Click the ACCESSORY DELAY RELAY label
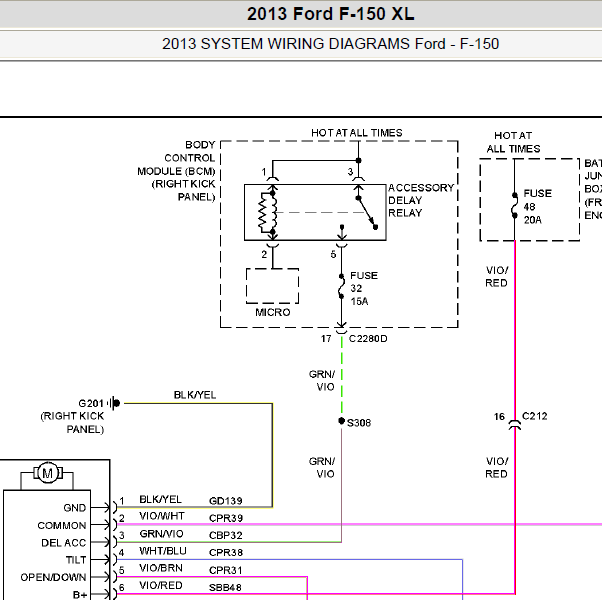The width and height of the screenshot is (602, 600). (421, 200)
